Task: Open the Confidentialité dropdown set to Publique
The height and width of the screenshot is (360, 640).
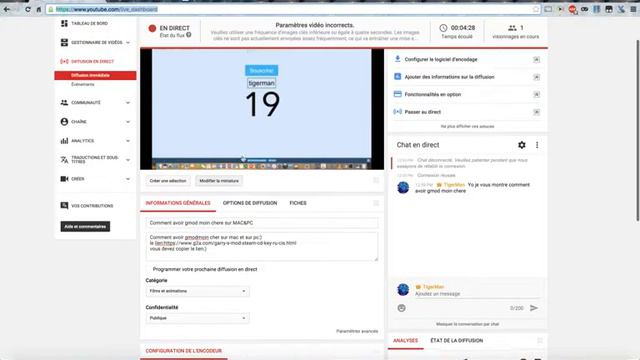Action: (198, 318)
